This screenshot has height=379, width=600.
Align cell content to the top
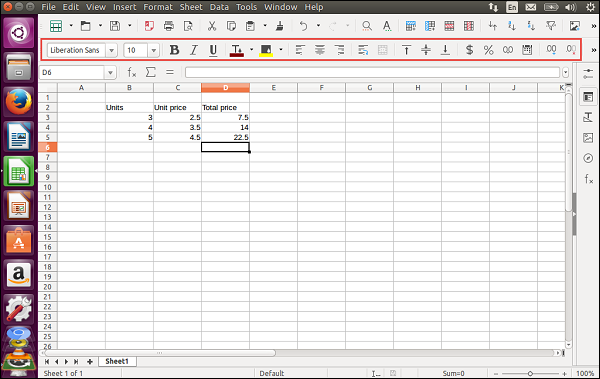(406, 50)
